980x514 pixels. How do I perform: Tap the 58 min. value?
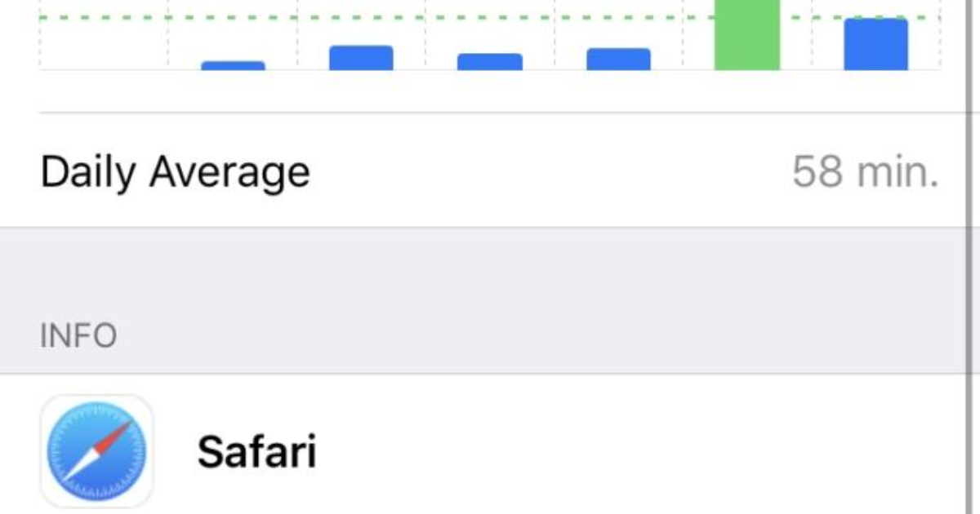865,172
